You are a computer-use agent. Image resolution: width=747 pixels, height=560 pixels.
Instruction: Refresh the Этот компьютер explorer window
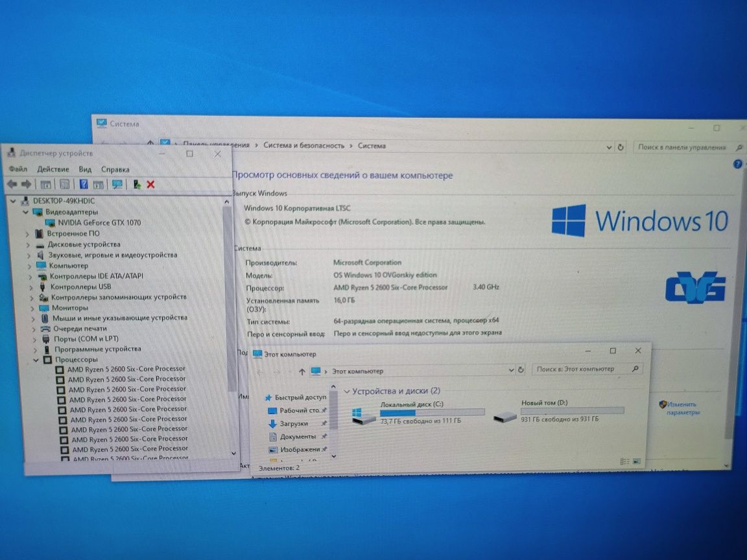[x=521, y=369]
